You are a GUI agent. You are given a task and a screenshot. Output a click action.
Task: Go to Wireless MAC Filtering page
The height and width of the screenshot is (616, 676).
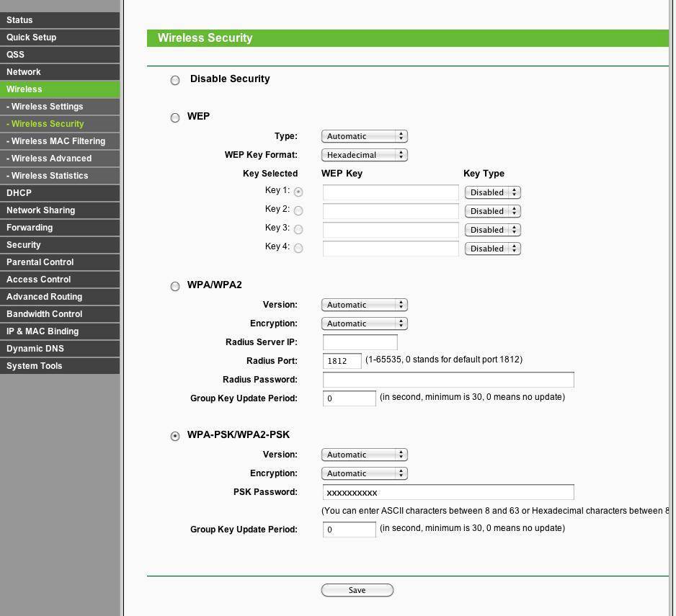[x=60, y=141]
